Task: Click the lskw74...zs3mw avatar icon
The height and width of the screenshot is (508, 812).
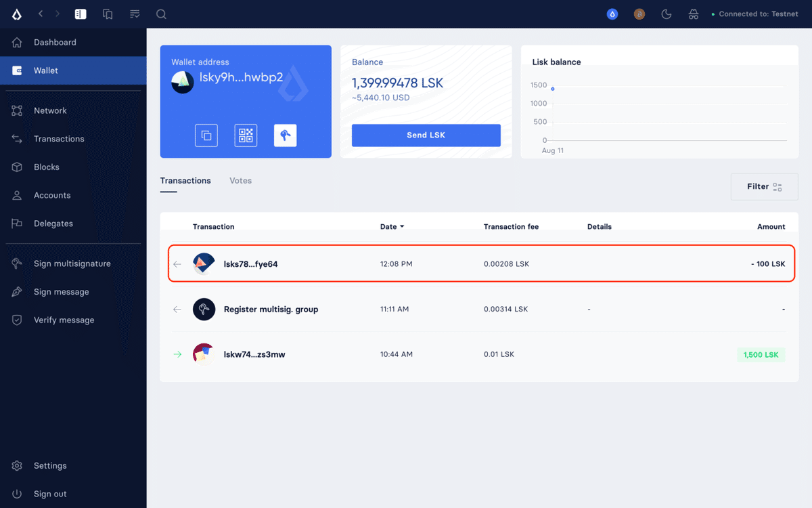Action: (204, 354)
